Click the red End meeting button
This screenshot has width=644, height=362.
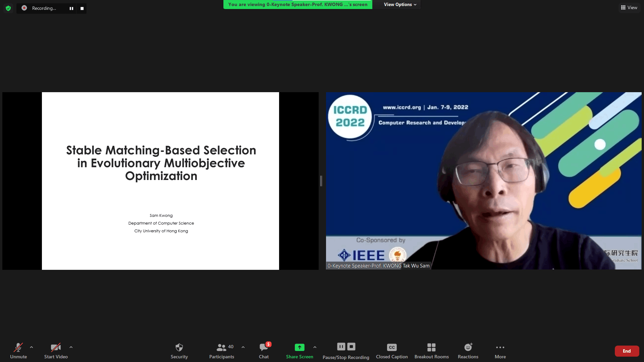pos(627,351)
